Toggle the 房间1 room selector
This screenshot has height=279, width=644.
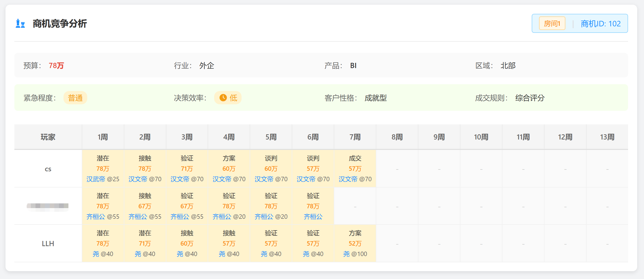tap(552, 23)
